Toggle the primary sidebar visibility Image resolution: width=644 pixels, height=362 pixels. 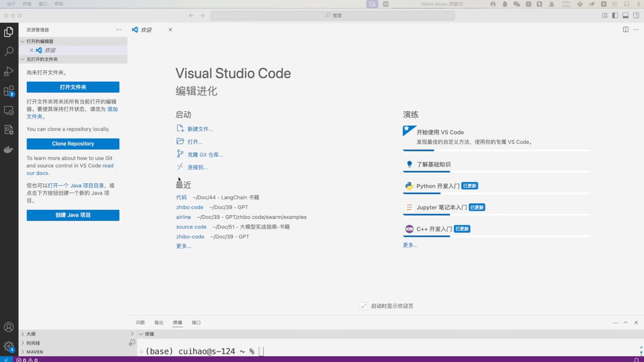pos(615,15)
